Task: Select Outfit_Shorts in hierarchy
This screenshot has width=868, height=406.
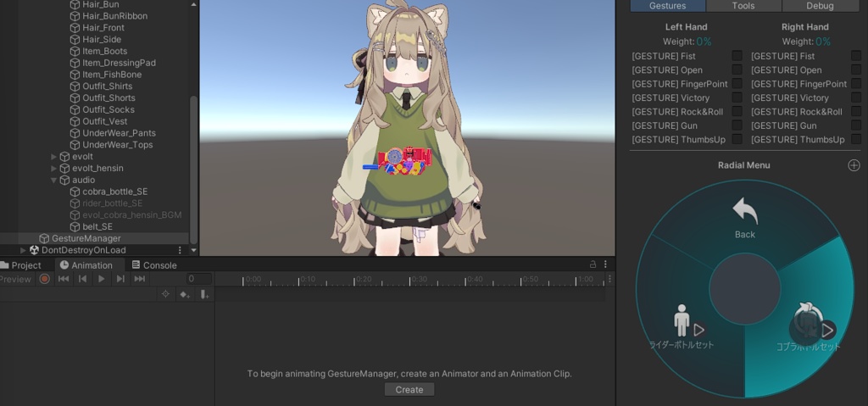Action: pos(108,98)
